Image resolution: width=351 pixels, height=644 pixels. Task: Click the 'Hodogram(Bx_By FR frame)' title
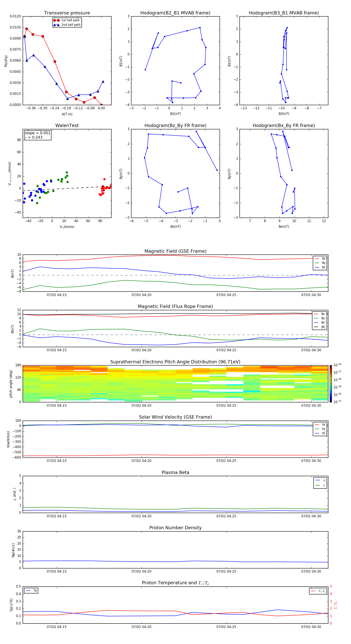point(284,125)
